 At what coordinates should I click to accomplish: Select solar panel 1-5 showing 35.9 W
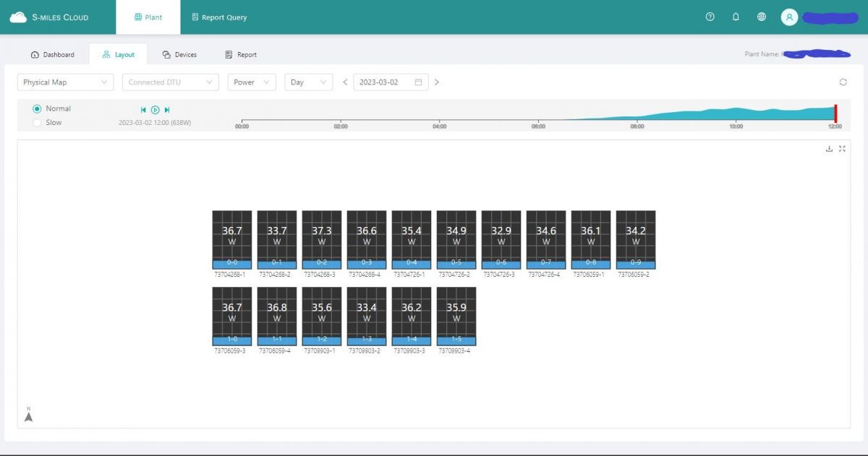pos(456,317)
